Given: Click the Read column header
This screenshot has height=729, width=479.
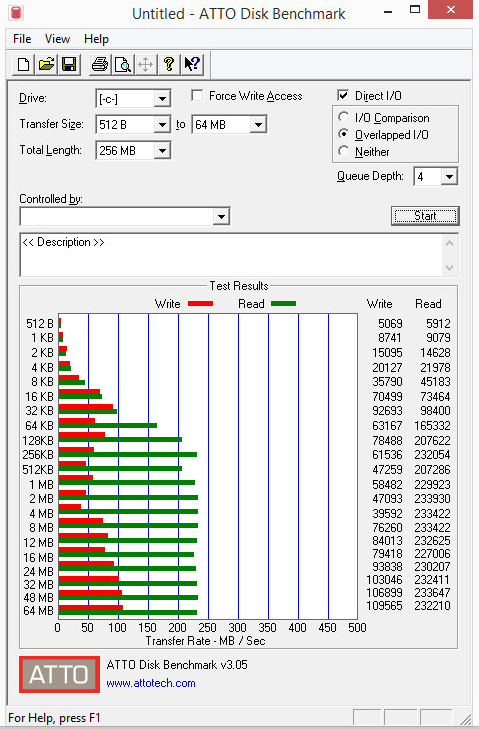Looking at the screenshot, I should tap(428, 304).
